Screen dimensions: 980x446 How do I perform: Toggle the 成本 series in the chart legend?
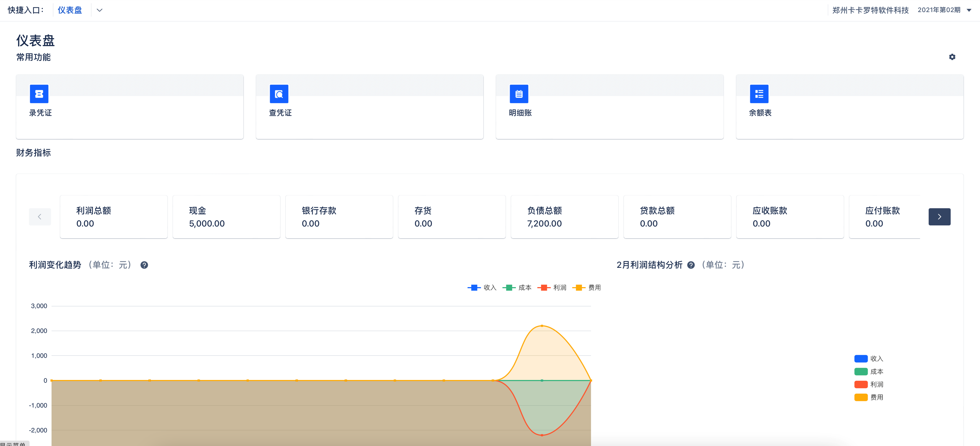[x=518, y=287]
